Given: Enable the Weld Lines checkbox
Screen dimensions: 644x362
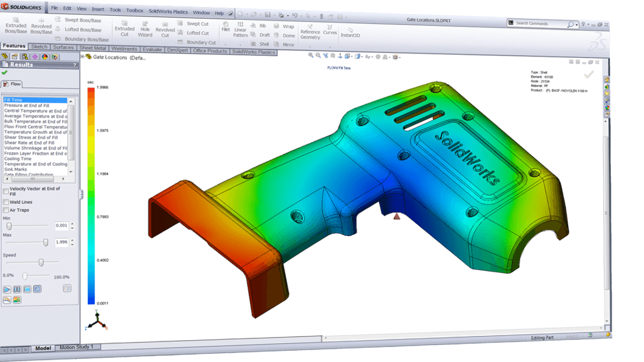Looking at the screenshot, I should (x=5, y=202).
